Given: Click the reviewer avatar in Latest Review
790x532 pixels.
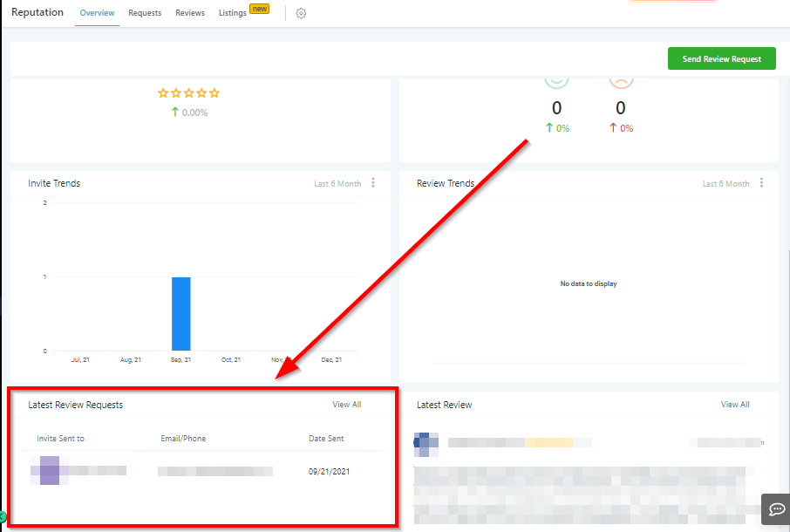Looking at the screenshot, I should 426,443.
